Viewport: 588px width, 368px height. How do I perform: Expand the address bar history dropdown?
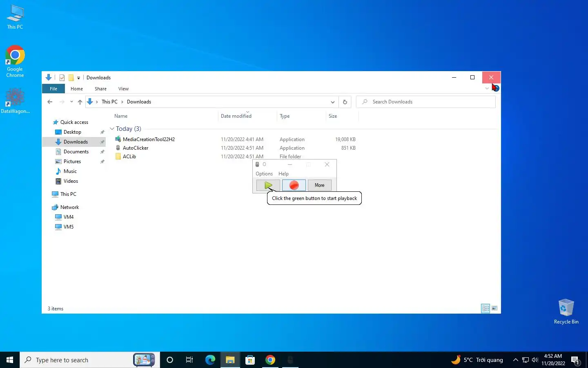pos(332,102)
